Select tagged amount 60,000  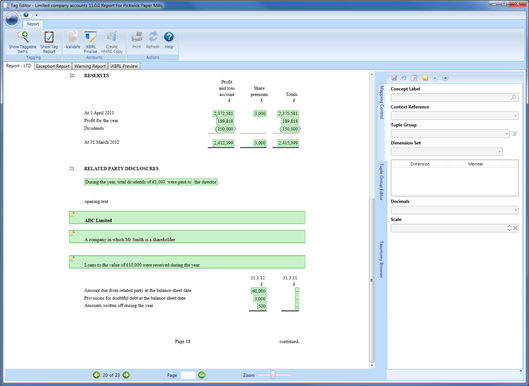pyautogui.click(x=259, y=291)
